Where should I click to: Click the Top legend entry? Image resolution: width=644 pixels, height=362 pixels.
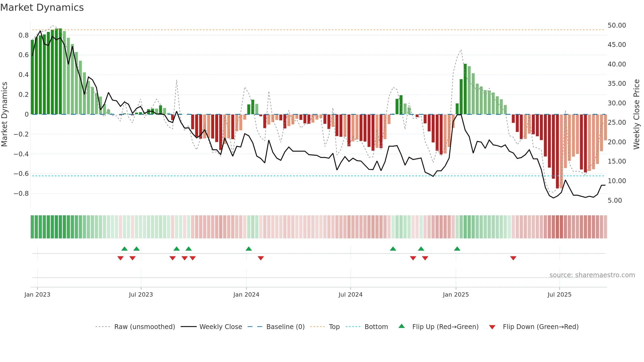(325, 327)
